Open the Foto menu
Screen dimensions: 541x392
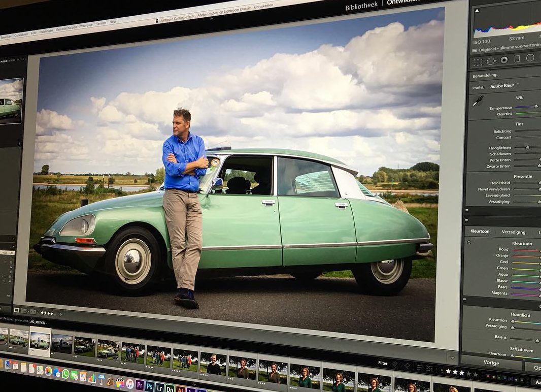coord(33,33)
